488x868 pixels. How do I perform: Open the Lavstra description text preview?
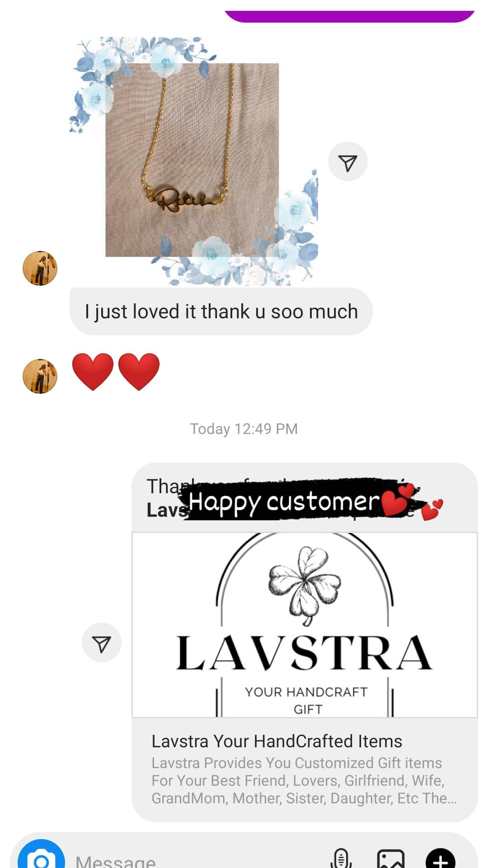304,780
